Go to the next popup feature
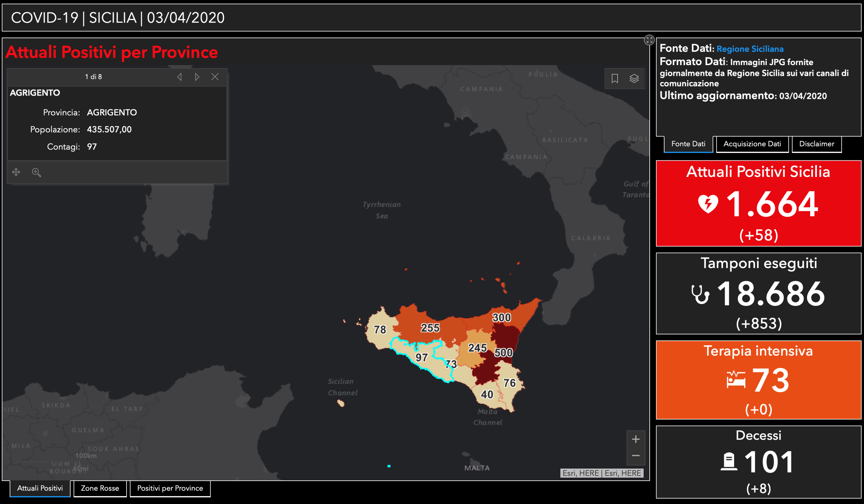The height and width of the screenshot is (504, 864). click(197, 77)
